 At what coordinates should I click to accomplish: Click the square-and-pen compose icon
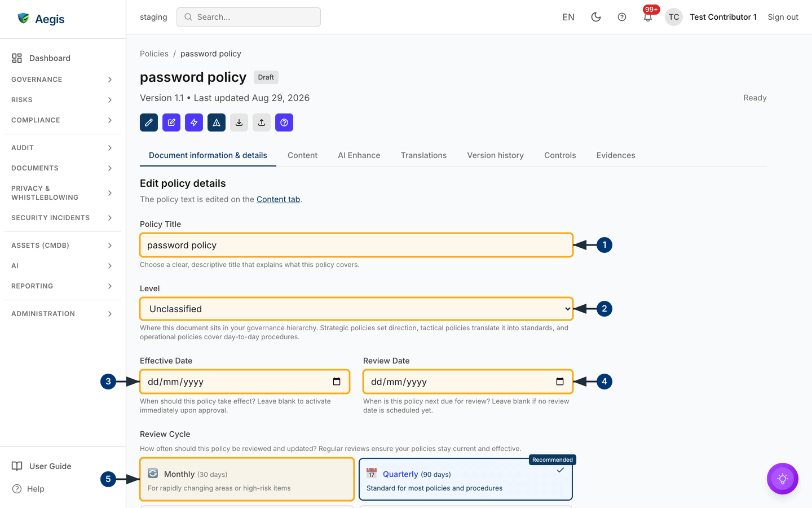(171, 122)
